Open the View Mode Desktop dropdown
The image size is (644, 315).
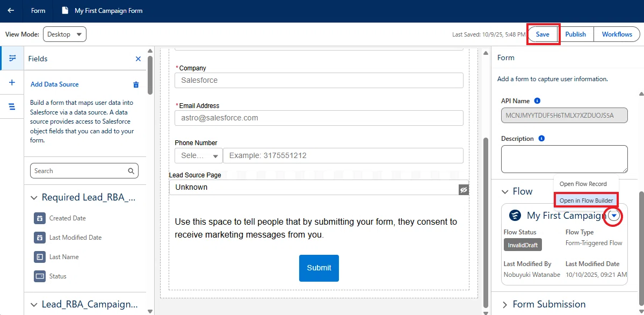(64, 34)
